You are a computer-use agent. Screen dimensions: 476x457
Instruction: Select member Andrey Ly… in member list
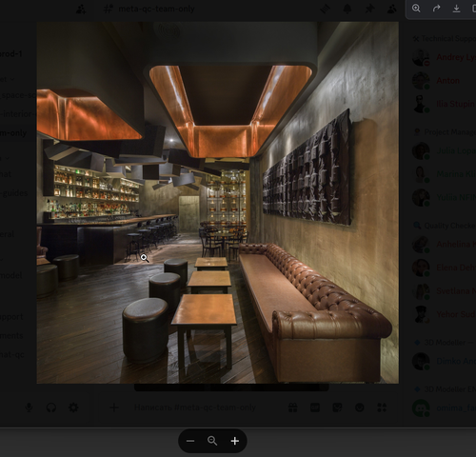click(x=444, y=57)
